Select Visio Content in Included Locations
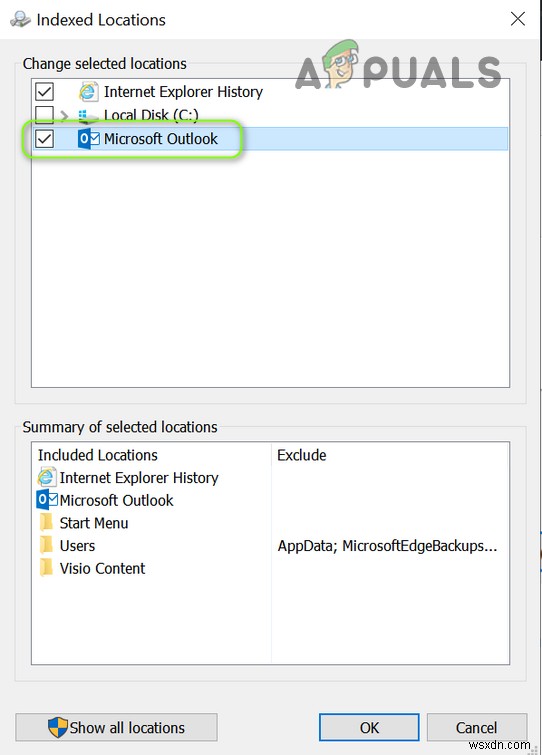The height and width of the screenshot is (755, 542). tap(102, 568)
